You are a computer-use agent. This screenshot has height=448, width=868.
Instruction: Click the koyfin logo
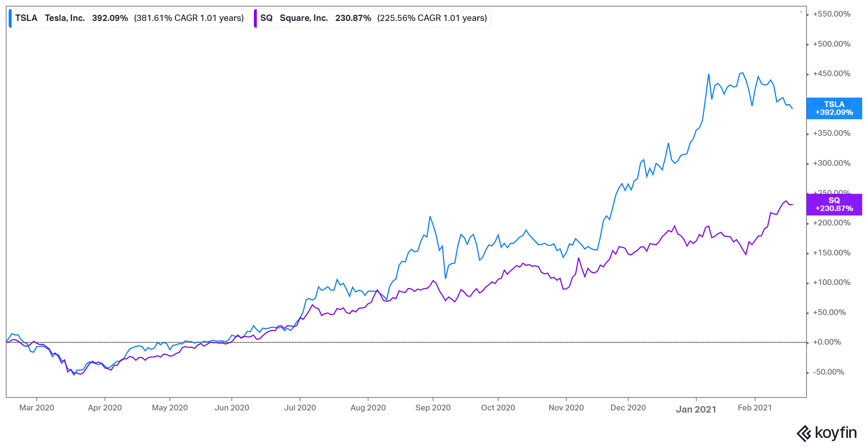click(x=827, y=433)
